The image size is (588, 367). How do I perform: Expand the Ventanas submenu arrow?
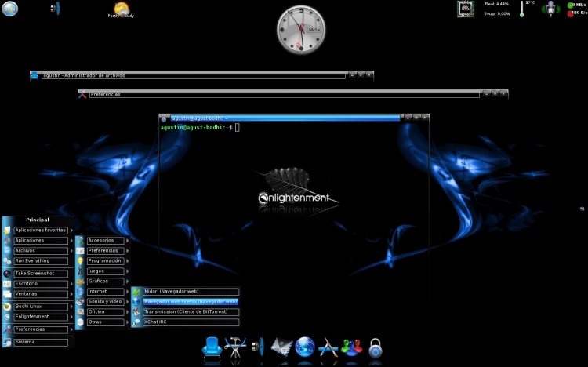[x=71, y=294]
